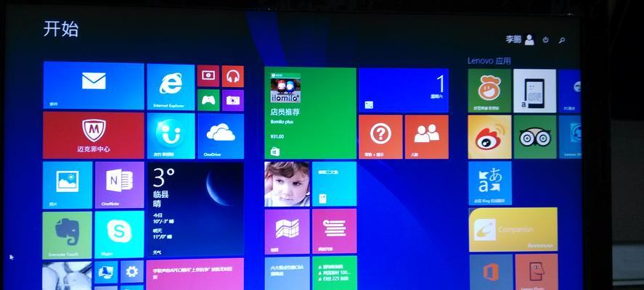Open the Store tile 店员推荐
644x290 pixels.
(310, 113)
